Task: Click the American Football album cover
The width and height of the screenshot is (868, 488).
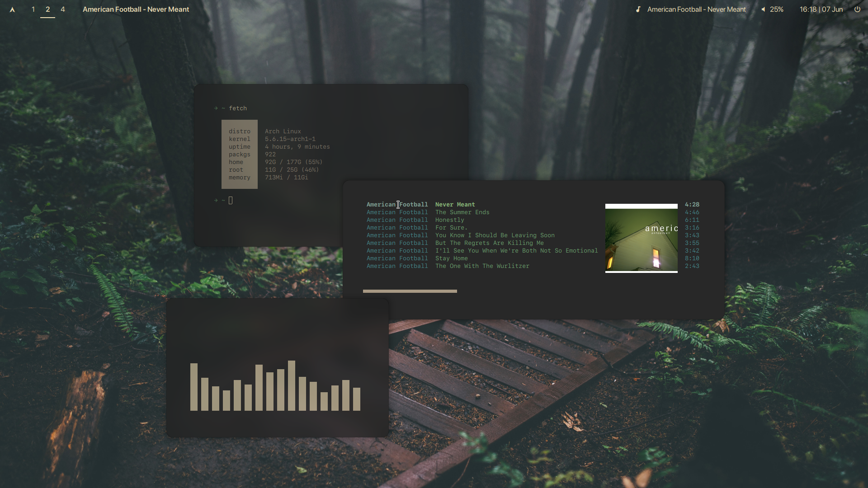Action: [x=641, y=239]
